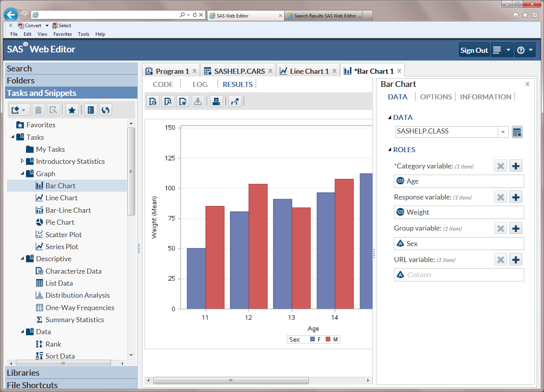Image resolution: width=544 pixels, height=392 pixels.
Task: Print the results output
Action: (x=216, y=101)
